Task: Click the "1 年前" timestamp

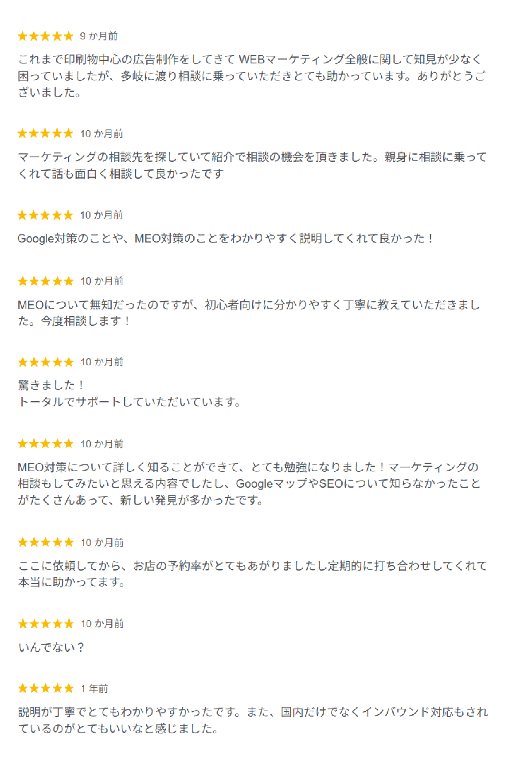Action: pyautogui.click(x=94, y=689)
